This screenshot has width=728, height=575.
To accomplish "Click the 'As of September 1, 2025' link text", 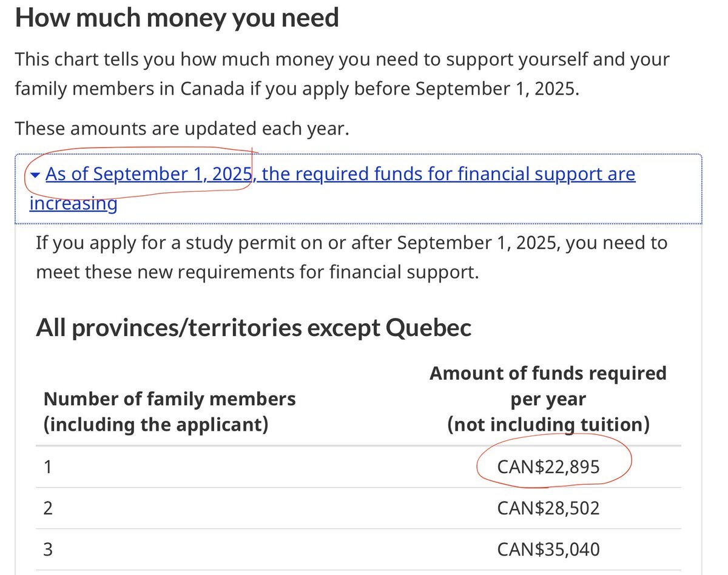I will pyautogui.click(x=149, y=175).
